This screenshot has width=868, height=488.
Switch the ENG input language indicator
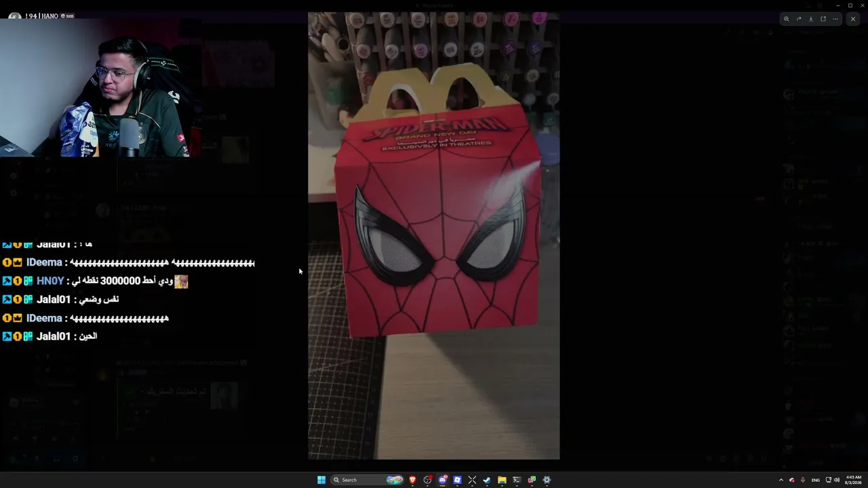point(816,480)
